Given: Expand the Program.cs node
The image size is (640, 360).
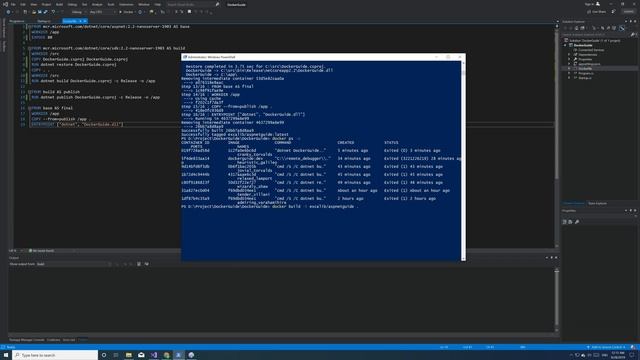Looking at the screenshot, I should (x=569, y=73).
